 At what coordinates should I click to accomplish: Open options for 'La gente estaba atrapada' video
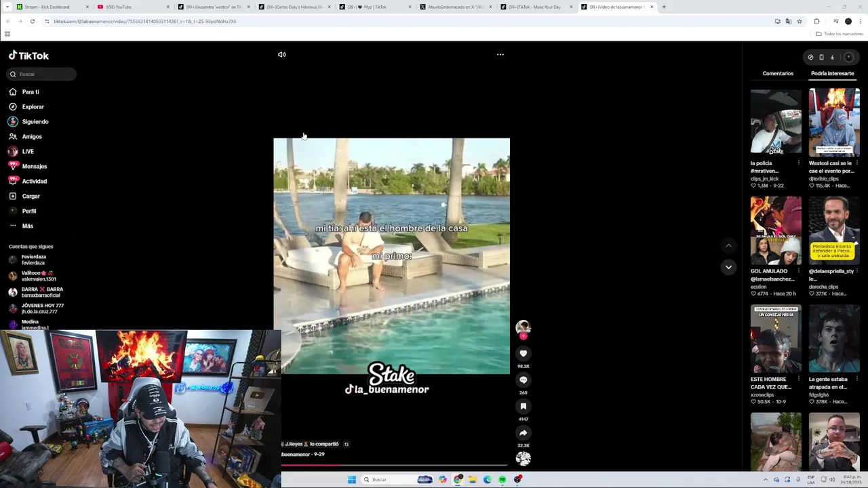point(857,380)
